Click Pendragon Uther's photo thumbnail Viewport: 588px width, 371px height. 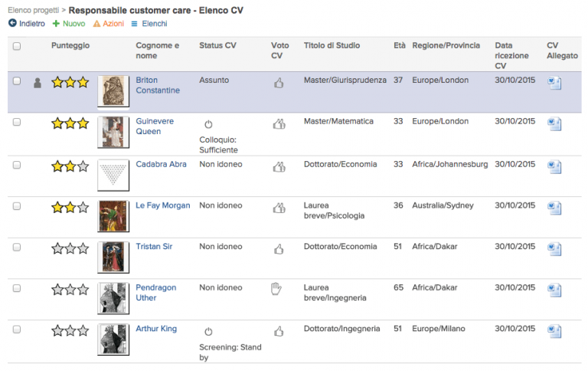(x=113, y=298)
